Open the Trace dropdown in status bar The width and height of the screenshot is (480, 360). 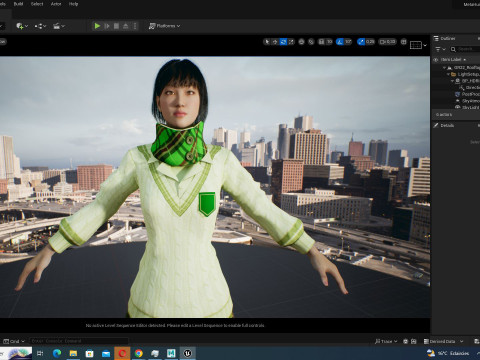point(386,341)
